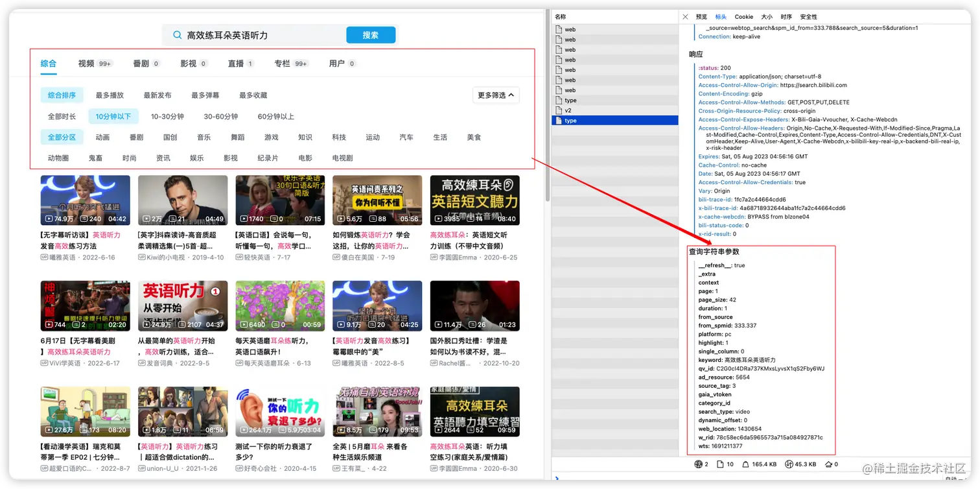This screenshot has width=980, height=489.
Task: Click the 查询字符串参数 section heading
Action: coord(714,252)
